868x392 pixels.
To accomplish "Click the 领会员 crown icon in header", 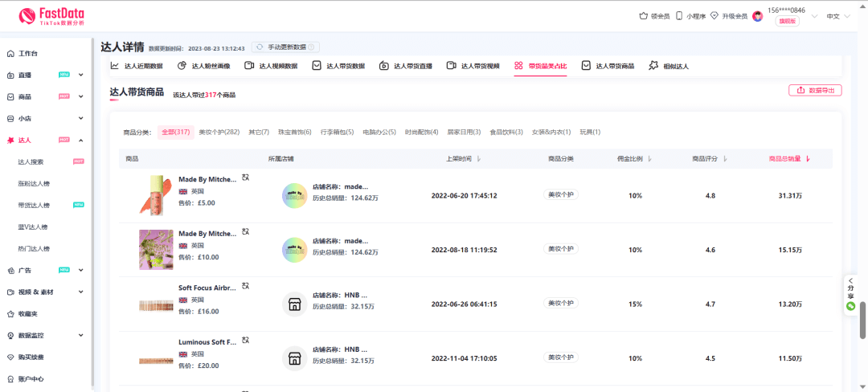I will pyautogui.click(x=643, y=16).
